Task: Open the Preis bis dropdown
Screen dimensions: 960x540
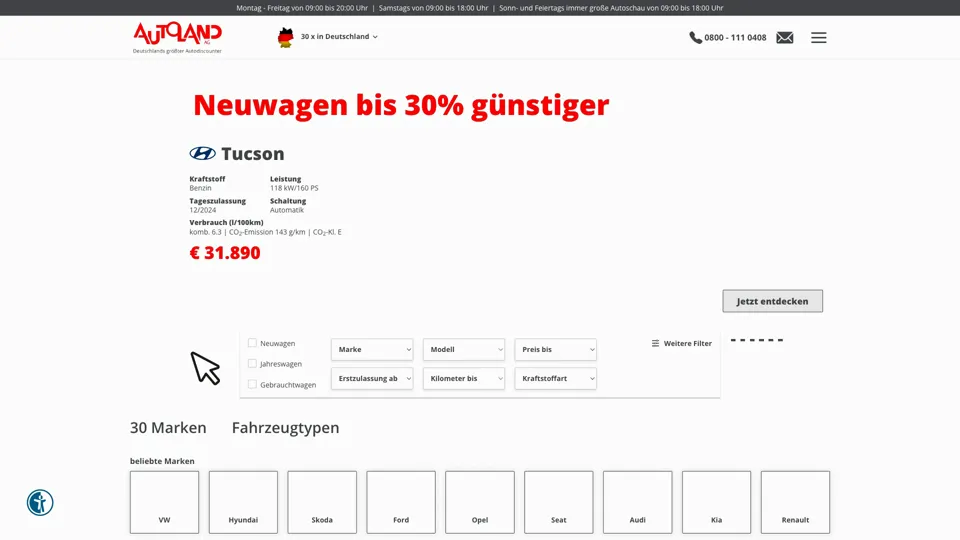Action: (556, 350)
